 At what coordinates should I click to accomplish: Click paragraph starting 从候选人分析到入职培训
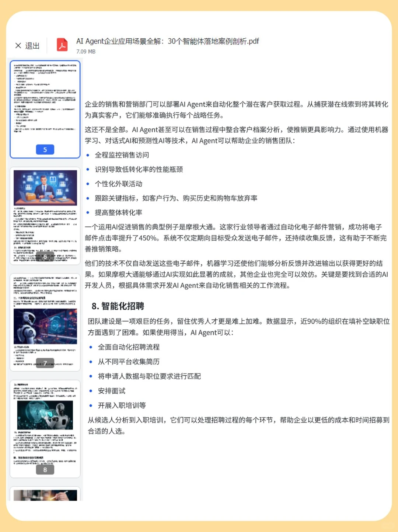[238, 425]
